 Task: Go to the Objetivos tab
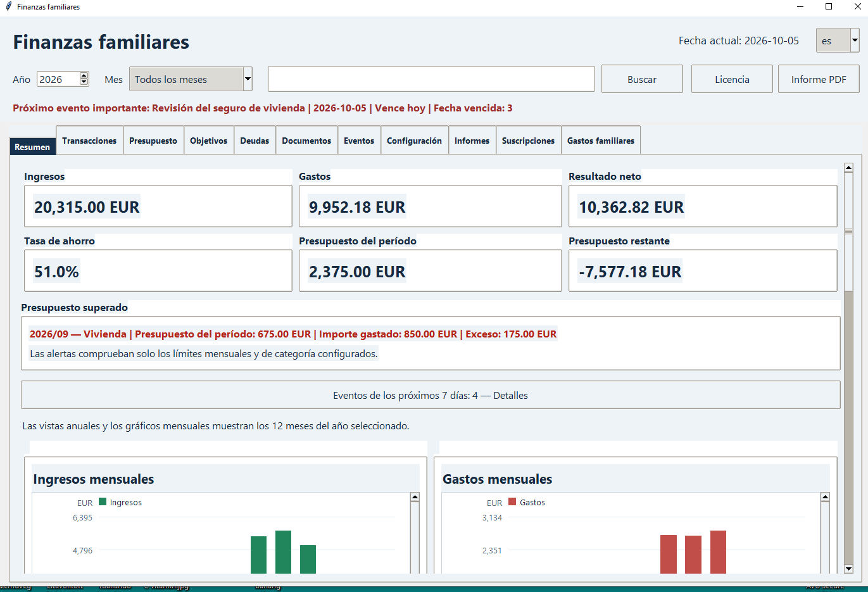click(x=209, y=141)
